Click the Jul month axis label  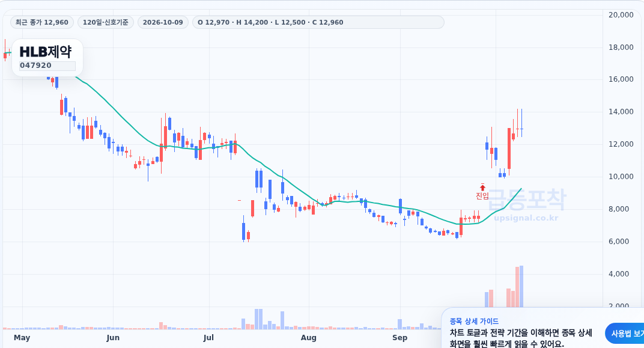(208, 338)
